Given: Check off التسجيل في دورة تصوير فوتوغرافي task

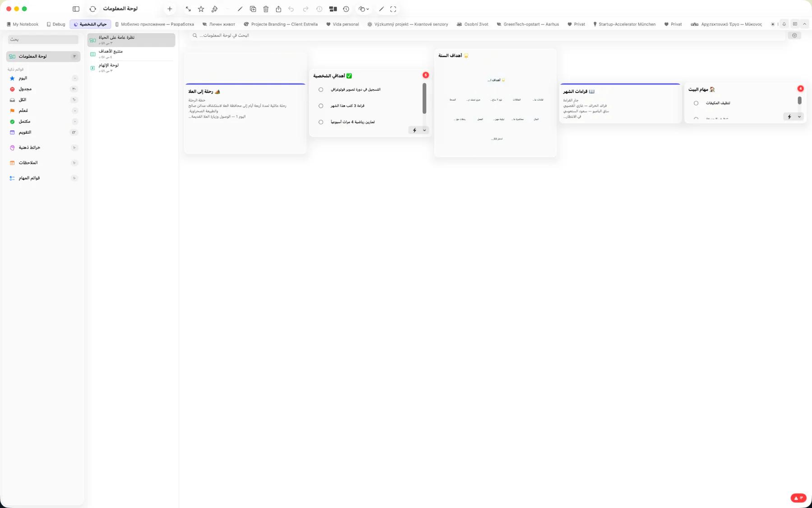Looking at the screenshot, I should click(x=321, y=89).
